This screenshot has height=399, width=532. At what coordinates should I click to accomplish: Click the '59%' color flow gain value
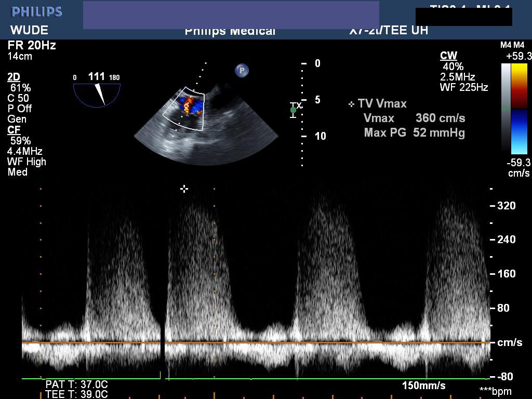pos(20,140)
